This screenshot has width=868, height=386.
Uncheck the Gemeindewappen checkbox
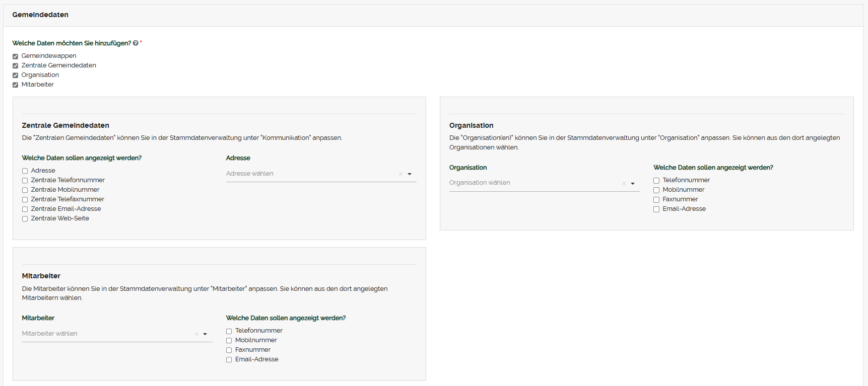[x=16, y=56]
